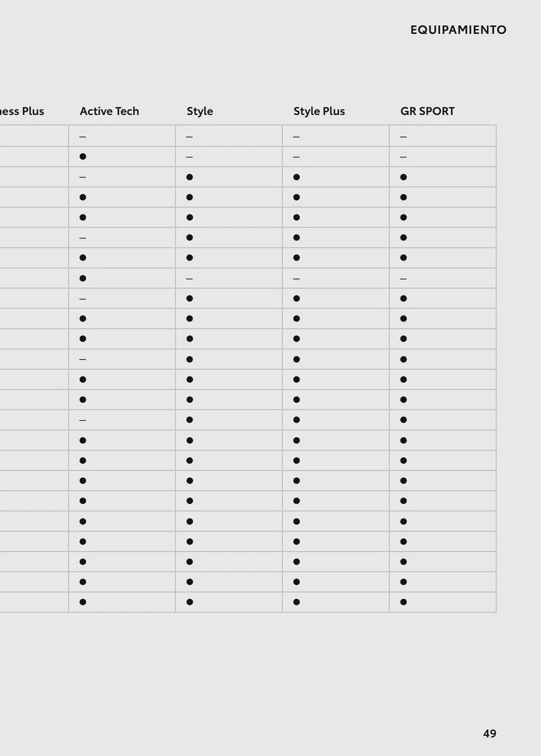Click third-row dash under Active Tech
This screenshot has width=541, height=756.
(83, 177)
